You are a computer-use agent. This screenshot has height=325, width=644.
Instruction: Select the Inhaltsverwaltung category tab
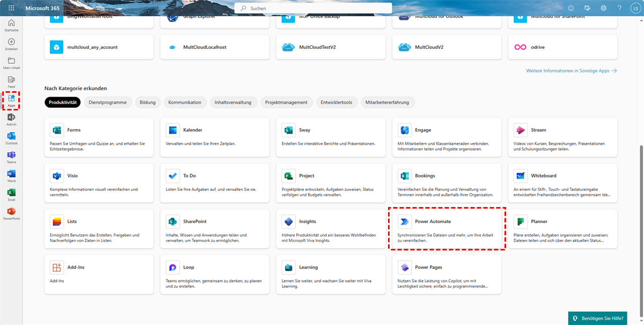point(233,102)
